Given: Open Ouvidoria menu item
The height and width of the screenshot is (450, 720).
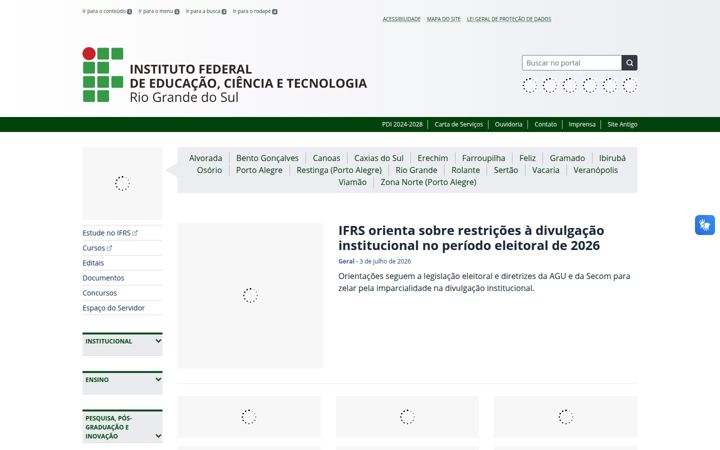Looking at the screenshot, I should [508, 124].
